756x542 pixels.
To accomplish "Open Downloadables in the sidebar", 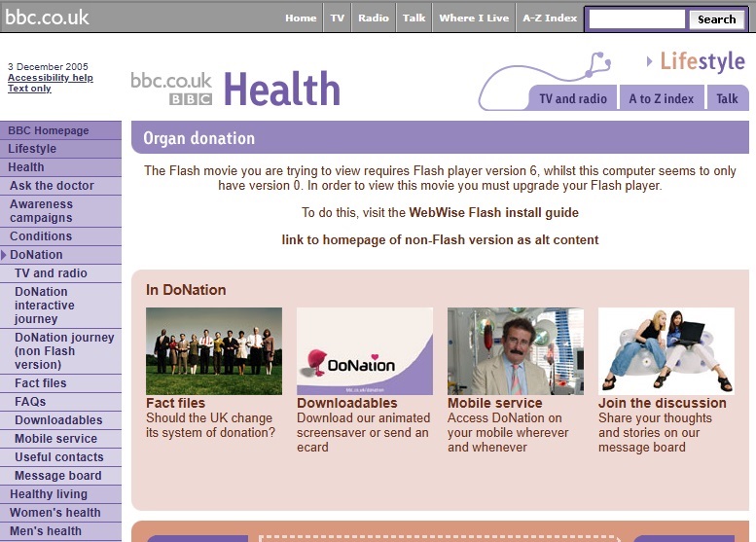I will point(60,420).
